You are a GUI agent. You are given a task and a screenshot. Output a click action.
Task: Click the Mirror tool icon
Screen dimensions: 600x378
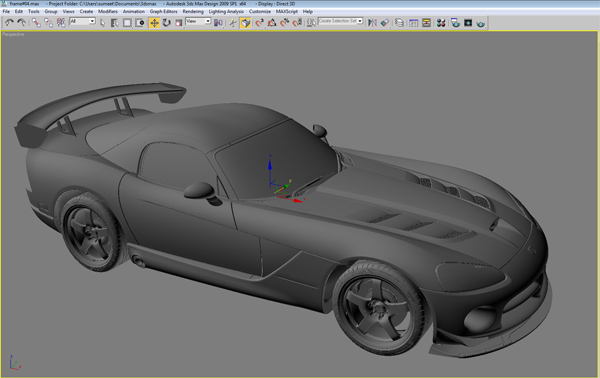tap(372, 23)
